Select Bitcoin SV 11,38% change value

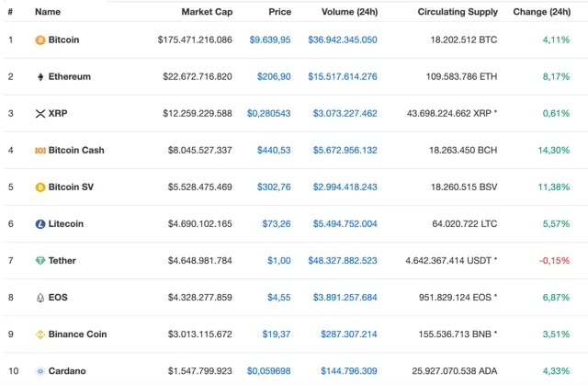tap(554, 187)
